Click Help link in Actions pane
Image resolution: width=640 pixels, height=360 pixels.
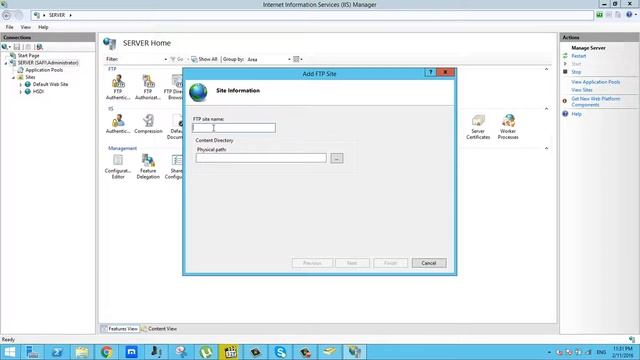coord(576,114)
